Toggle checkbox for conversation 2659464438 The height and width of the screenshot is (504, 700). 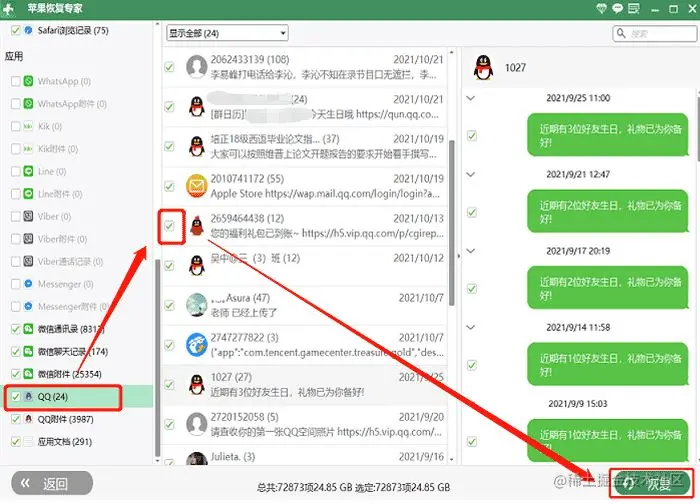[x=169, y=226]
